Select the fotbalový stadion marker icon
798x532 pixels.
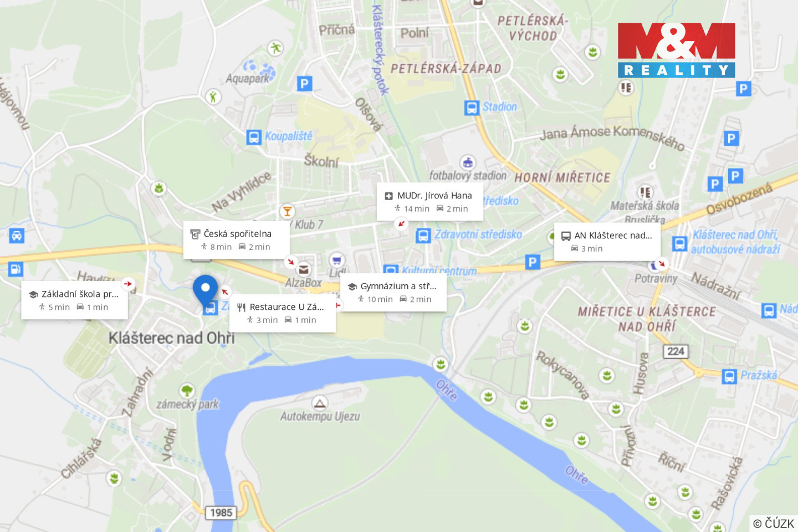[468, 162]
